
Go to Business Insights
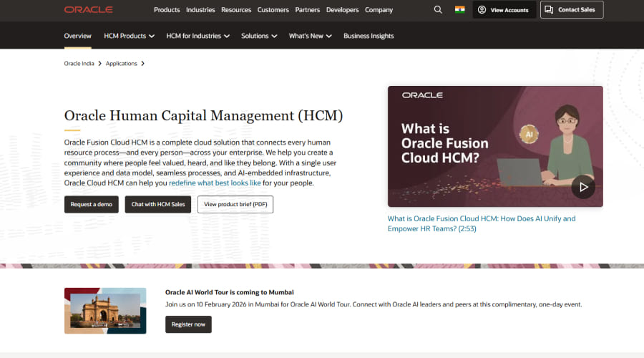point(369,37)
